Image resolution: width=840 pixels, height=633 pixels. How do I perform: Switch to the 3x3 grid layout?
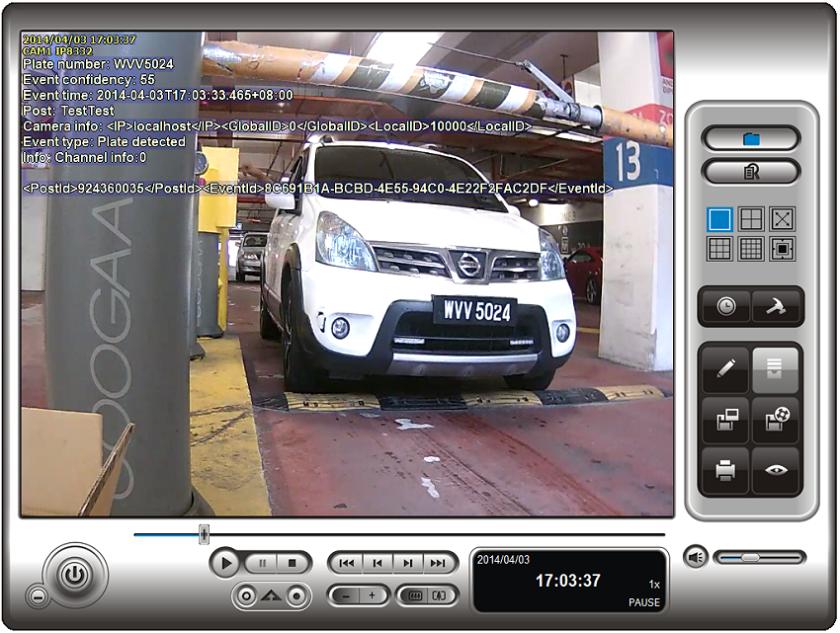719,249
